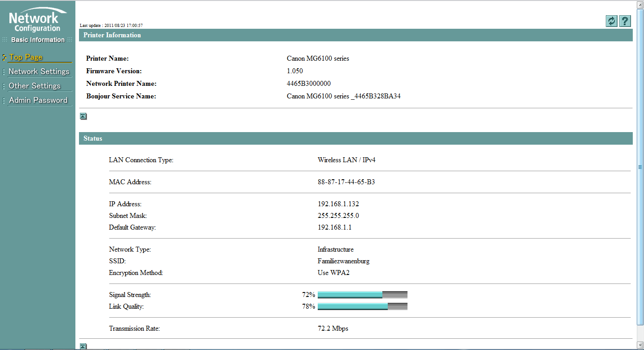The image size is (644, 350).
Task: Click the "72%" signal strength percentage
Action: tap(309, 295)
